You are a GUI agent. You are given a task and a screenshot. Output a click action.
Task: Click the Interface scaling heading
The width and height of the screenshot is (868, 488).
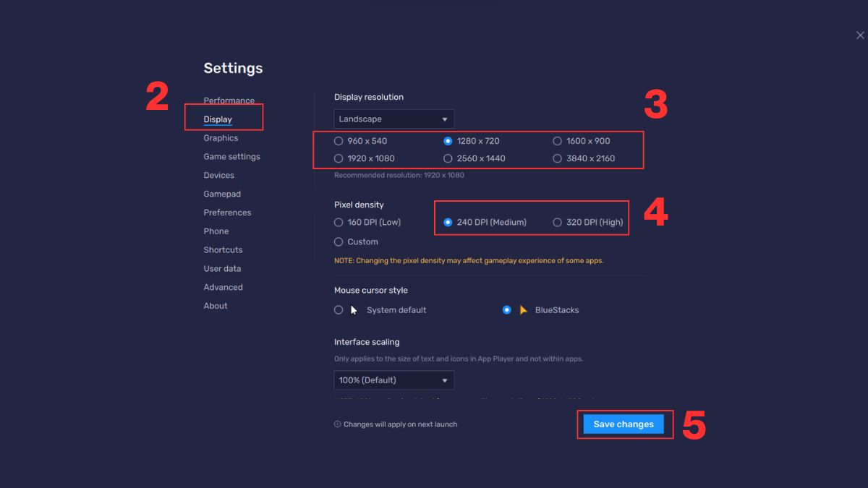pos(367,342)
